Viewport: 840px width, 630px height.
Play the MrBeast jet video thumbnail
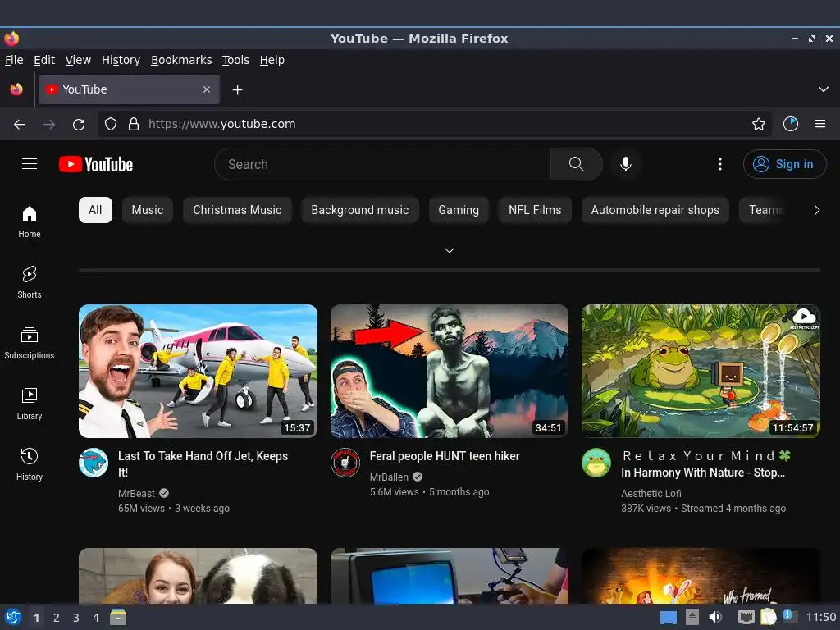click(198, 372)
